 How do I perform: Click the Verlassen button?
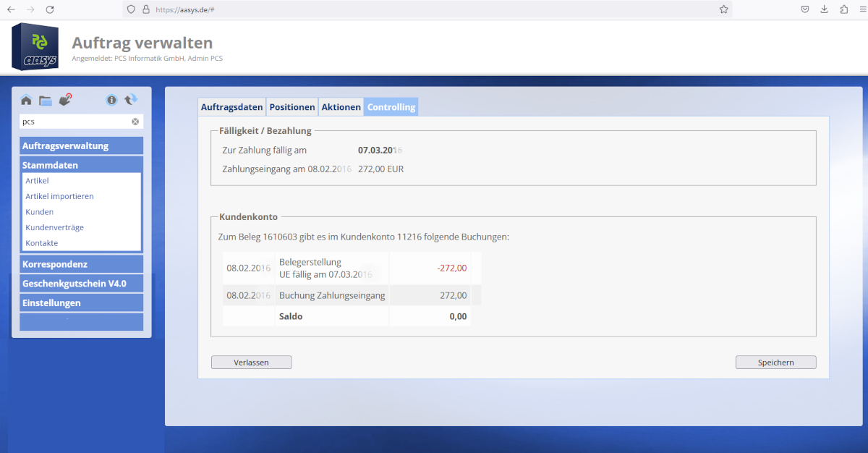click(x=251, y=363)
